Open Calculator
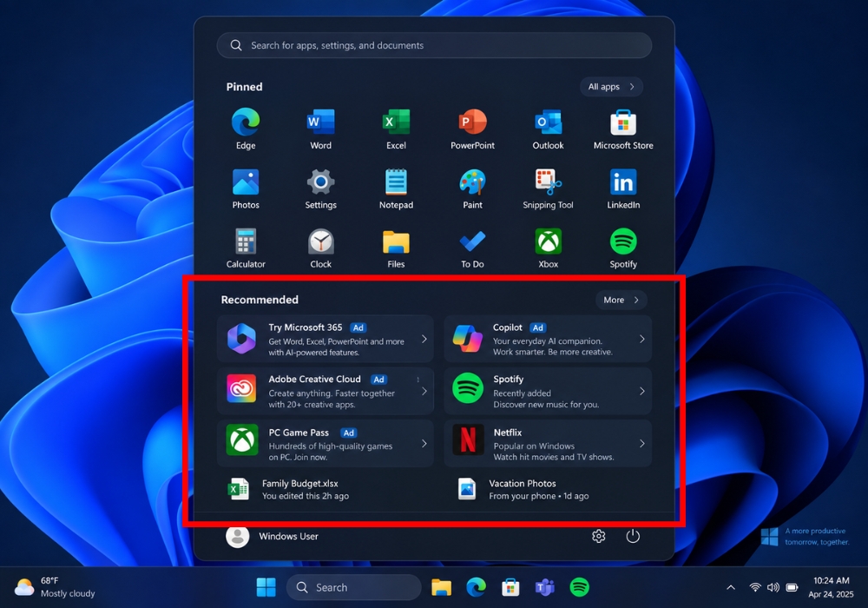This screenshot has height=608, width=868. point(246,248)
